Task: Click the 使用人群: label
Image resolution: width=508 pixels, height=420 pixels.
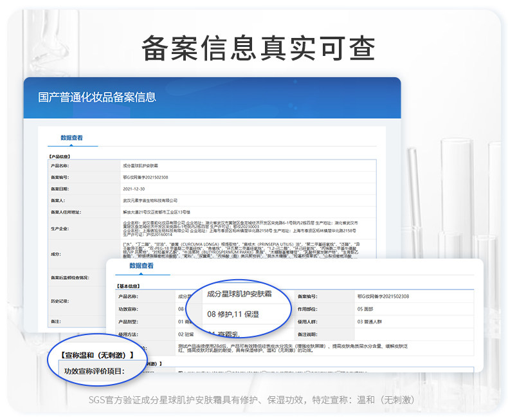Action: [307, 322]
